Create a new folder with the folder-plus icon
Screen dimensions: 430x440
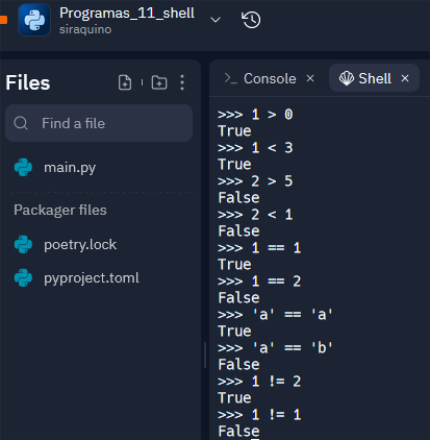159,82
